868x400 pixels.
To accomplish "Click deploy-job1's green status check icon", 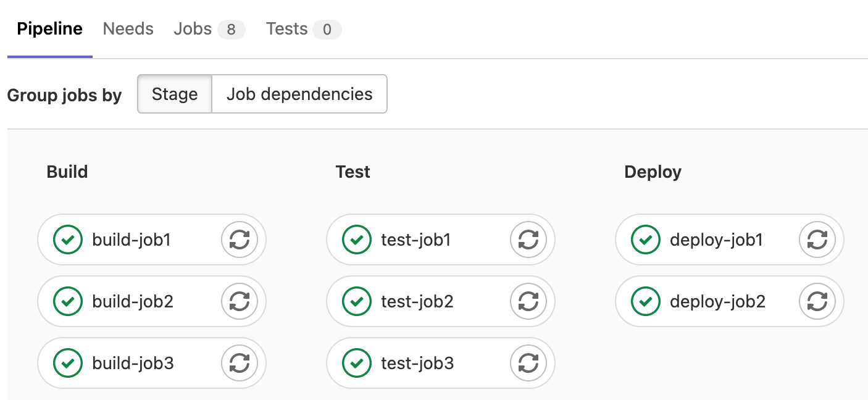I will (645, 240).
